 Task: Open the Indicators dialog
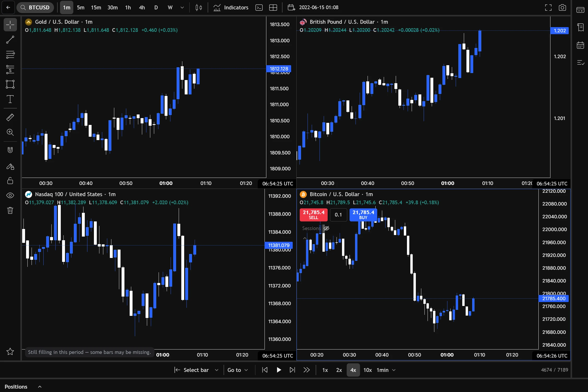pos(231,7)
